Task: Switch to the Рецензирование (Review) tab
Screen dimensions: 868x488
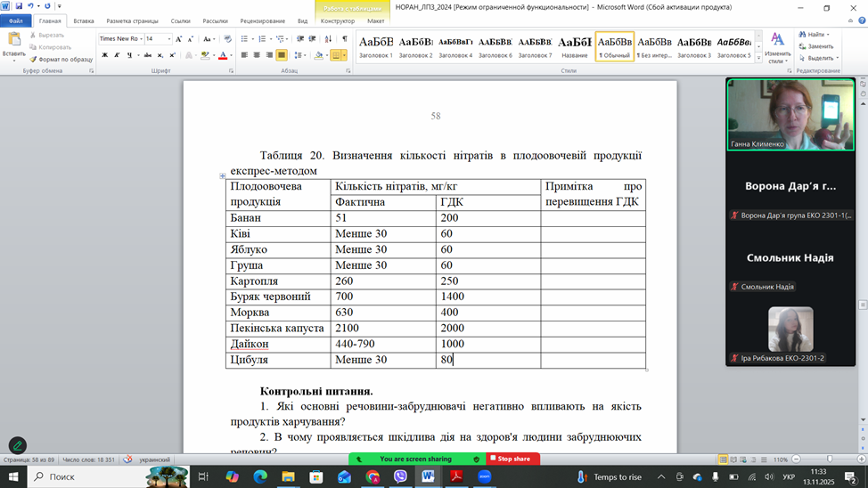Action: (x=263, y=20)
